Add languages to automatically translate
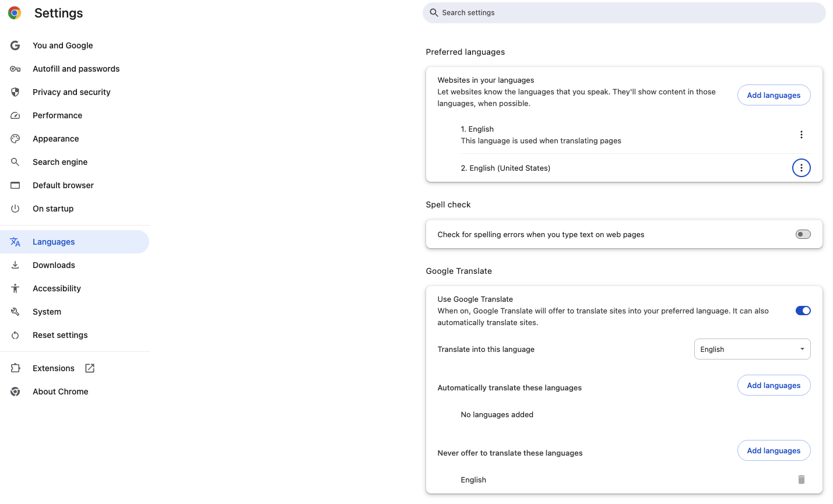 pyautogui.click(x=774, y=385)
